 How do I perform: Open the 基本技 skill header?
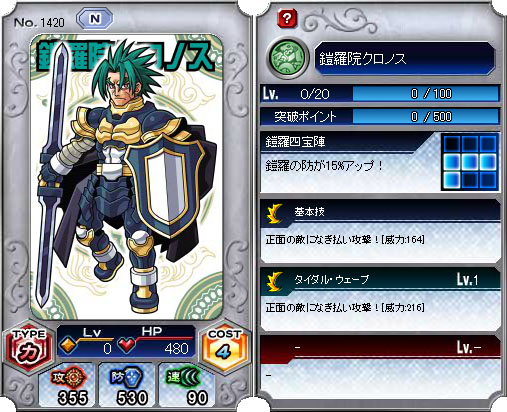[380, 211]
